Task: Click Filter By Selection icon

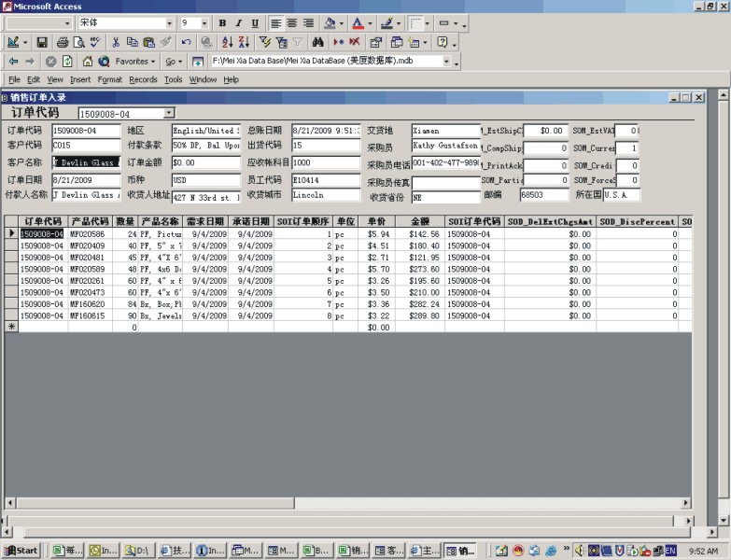Action: pos(265,42)
